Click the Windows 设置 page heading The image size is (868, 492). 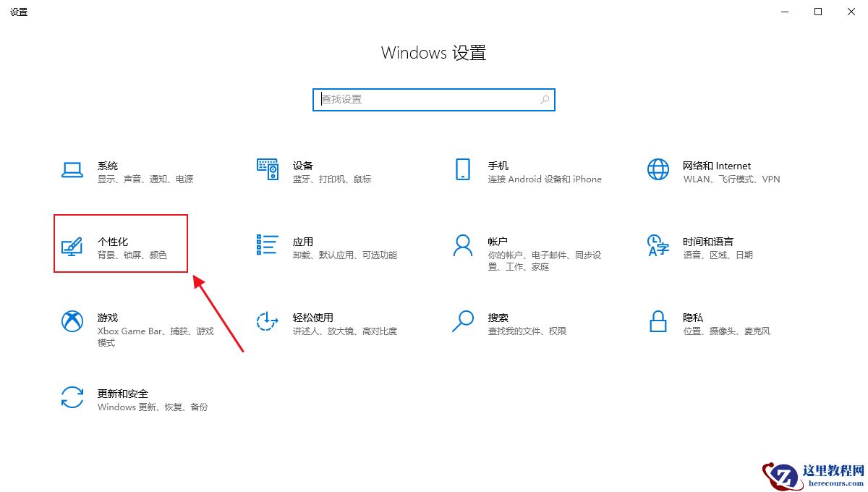pyautogui.click(x=433, y=52)
